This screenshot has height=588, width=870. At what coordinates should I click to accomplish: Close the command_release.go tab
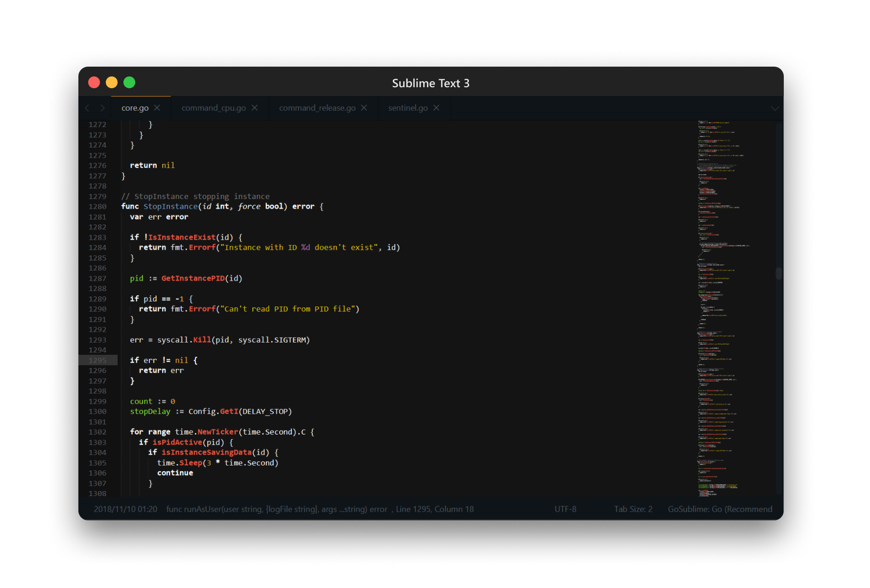(364, 108)
